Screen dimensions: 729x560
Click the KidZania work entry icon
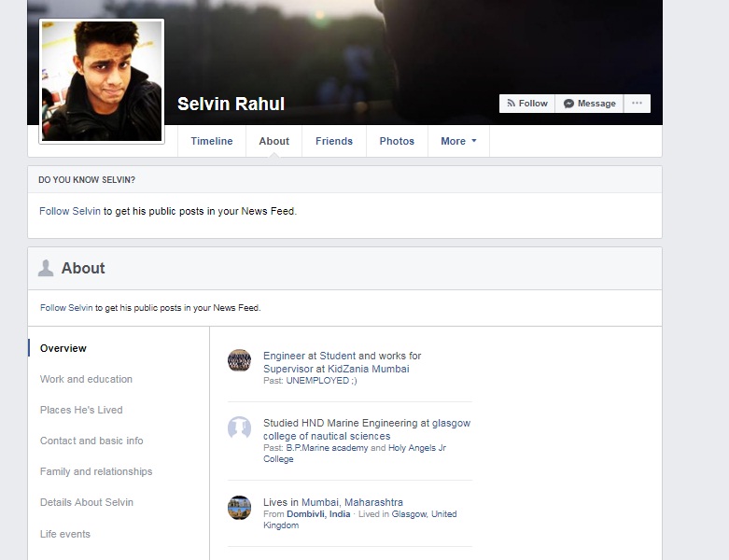[x=240, y=361]
